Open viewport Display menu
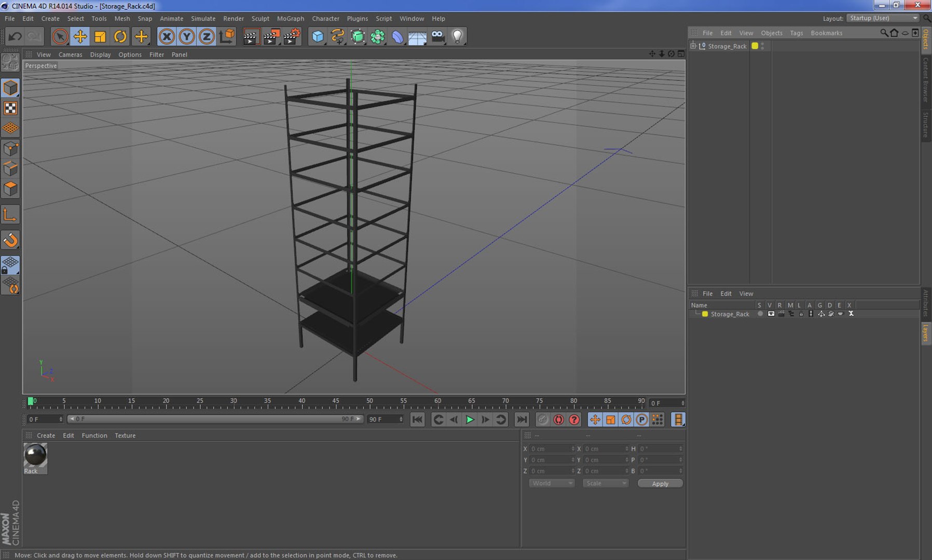This screenshot has height=560, width=932. (x=100, y=54)
